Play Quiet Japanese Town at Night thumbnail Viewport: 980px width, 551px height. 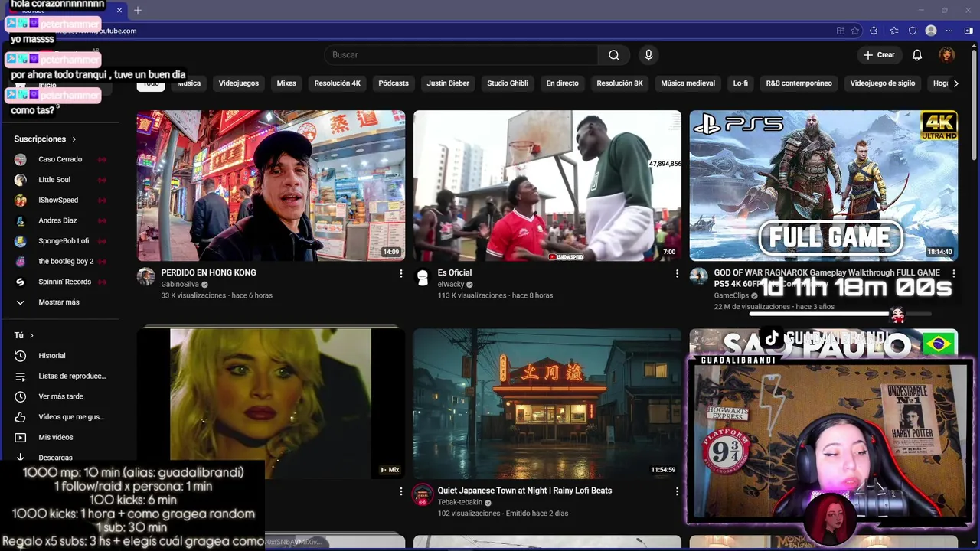547,404
